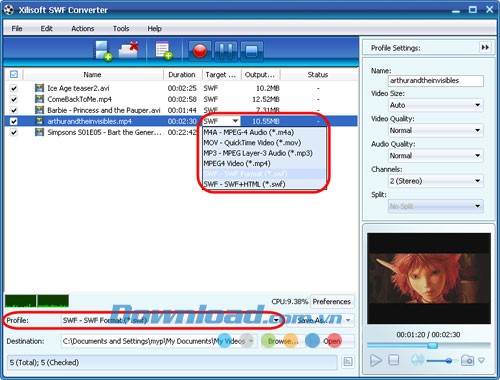
Task: Click the Save As button
Action: (315, 320)
